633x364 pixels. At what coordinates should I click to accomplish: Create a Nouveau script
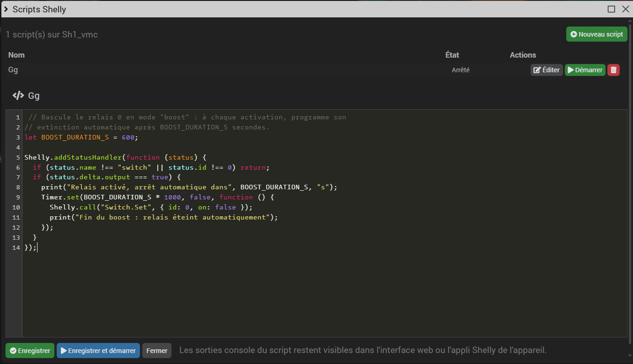click(x=596, y=34)
